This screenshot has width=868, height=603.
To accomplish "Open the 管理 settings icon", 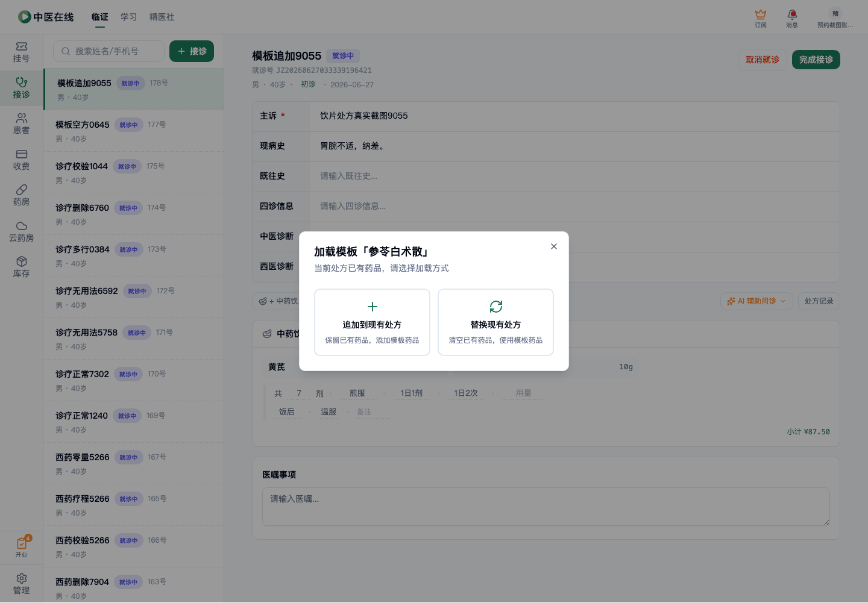I will pos(22,578).
